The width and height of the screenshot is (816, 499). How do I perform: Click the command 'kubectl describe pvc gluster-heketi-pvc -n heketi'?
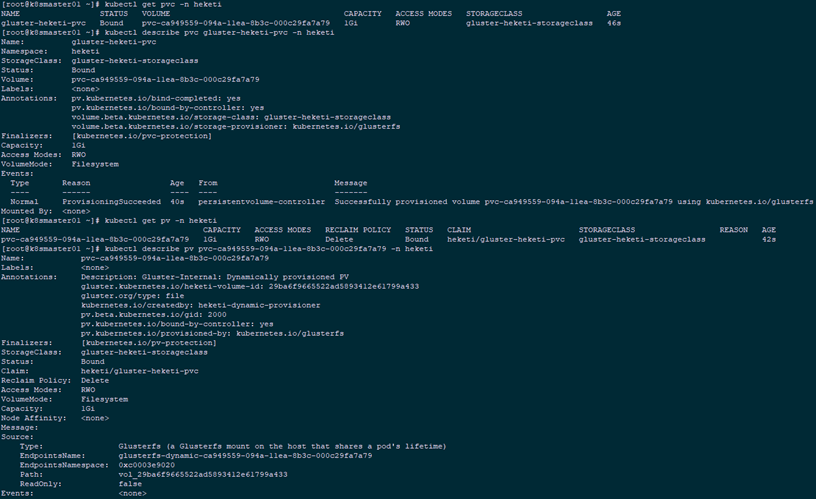[x=219, y=32]
